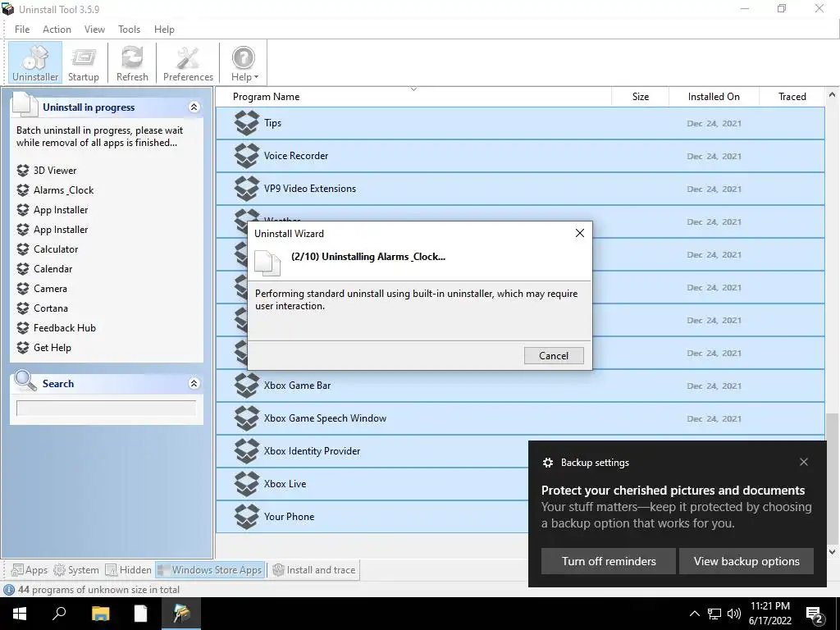Dismiss the Backup settings notification
Image resolution: width=840 pixels, height=630 pixels.
pos(804,462)
